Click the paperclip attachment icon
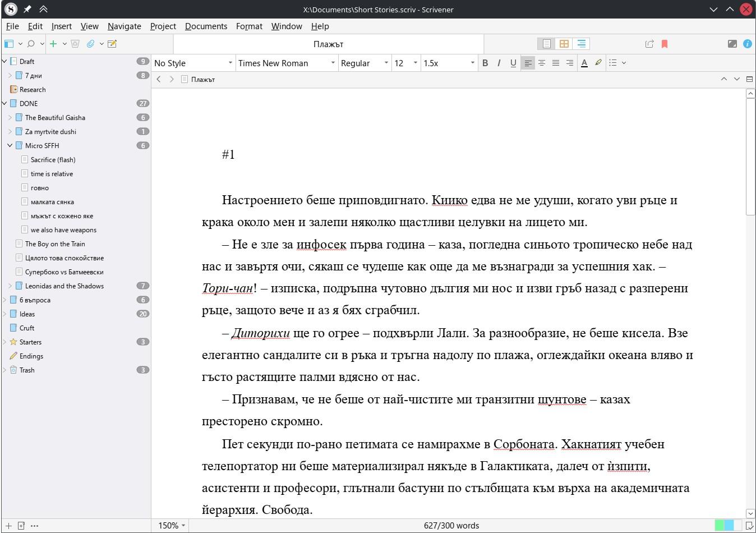Screen dimensions: 756x533 tap(90, 44)
